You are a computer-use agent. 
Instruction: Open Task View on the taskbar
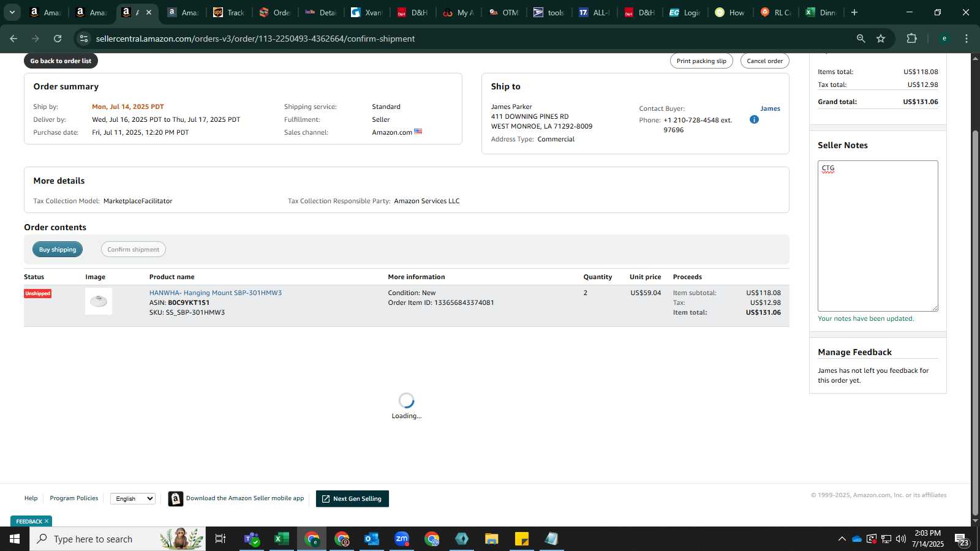221,539
